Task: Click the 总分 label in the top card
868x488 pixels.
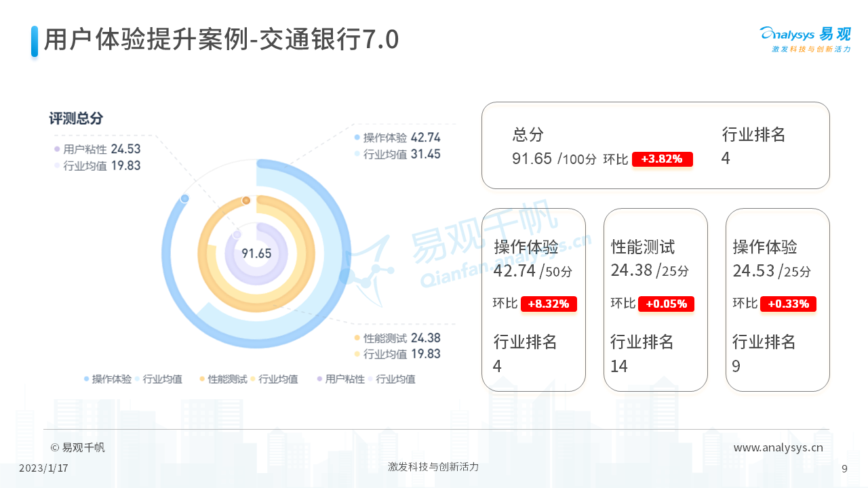Action: [x=528, y=134]
